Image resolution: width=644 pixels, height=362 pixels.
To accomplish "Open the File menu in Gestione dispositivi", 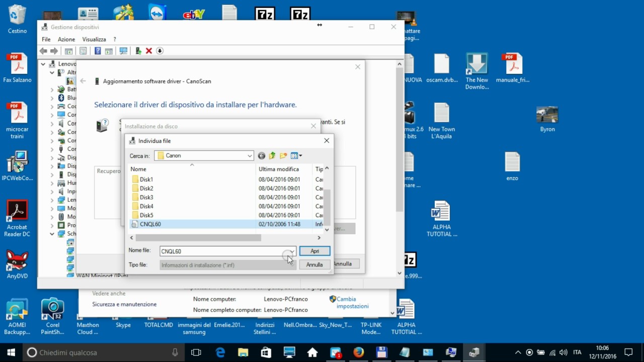I will pyautogui.click(x=46, y=39).
